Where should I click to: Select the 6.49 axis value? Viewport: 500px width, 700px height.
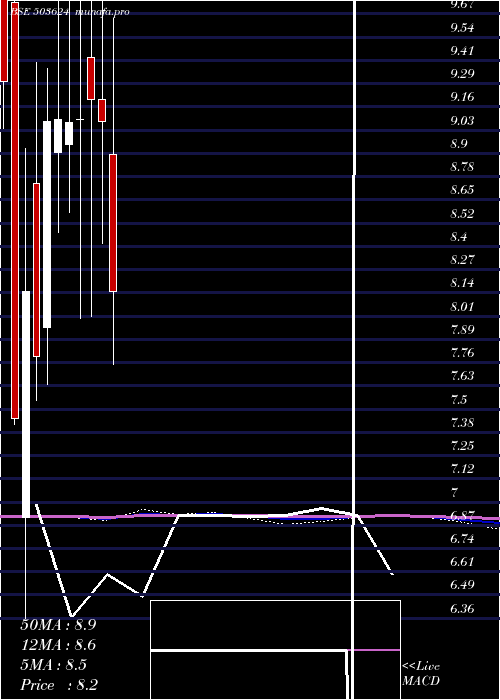point(462,585)
